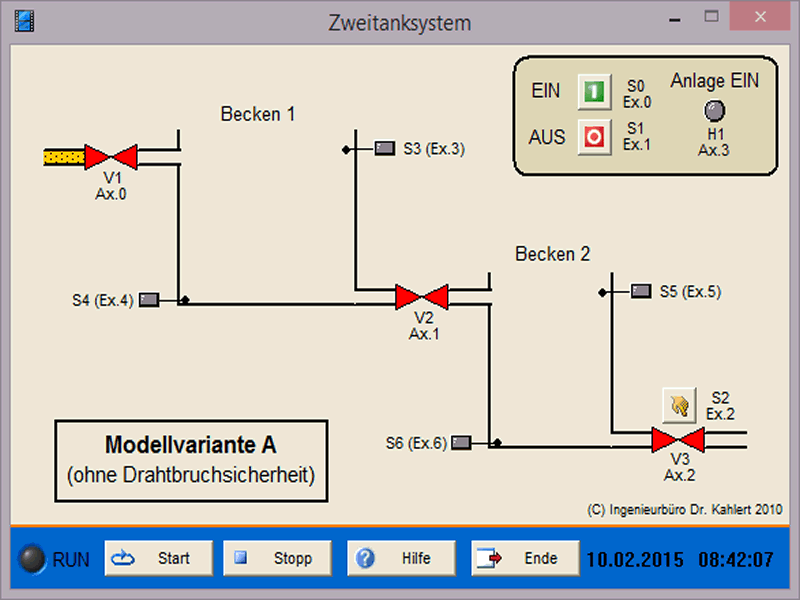Click the date and time display
The width and height of the screenshot is (800, 600).
680,558
